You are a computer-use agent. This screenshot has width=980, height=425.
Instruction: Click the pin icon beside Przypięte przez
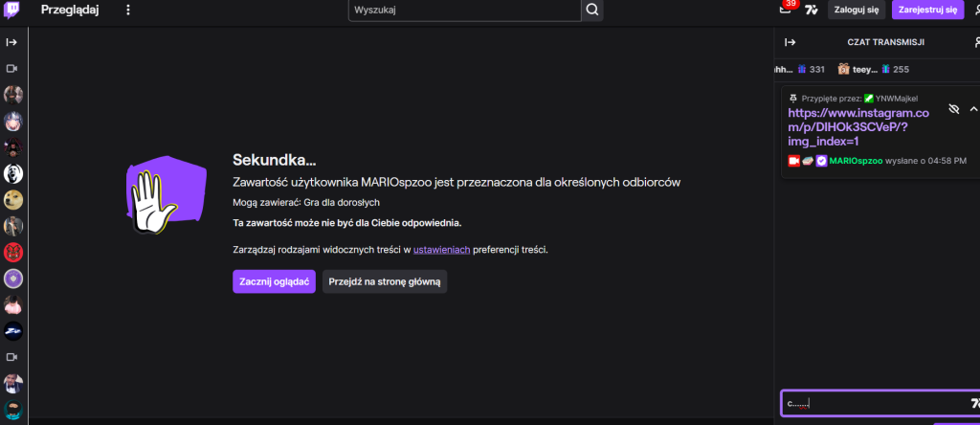(x=793, y=99)
